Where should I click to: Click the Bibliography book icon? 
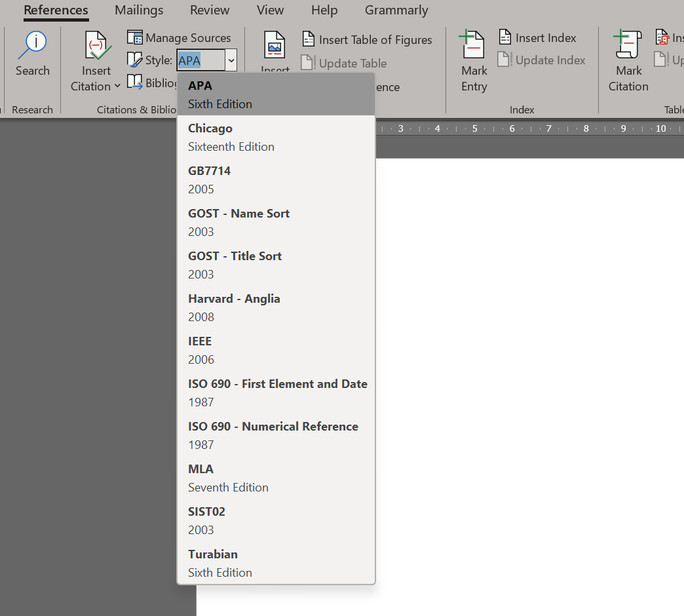pos(134,82)
